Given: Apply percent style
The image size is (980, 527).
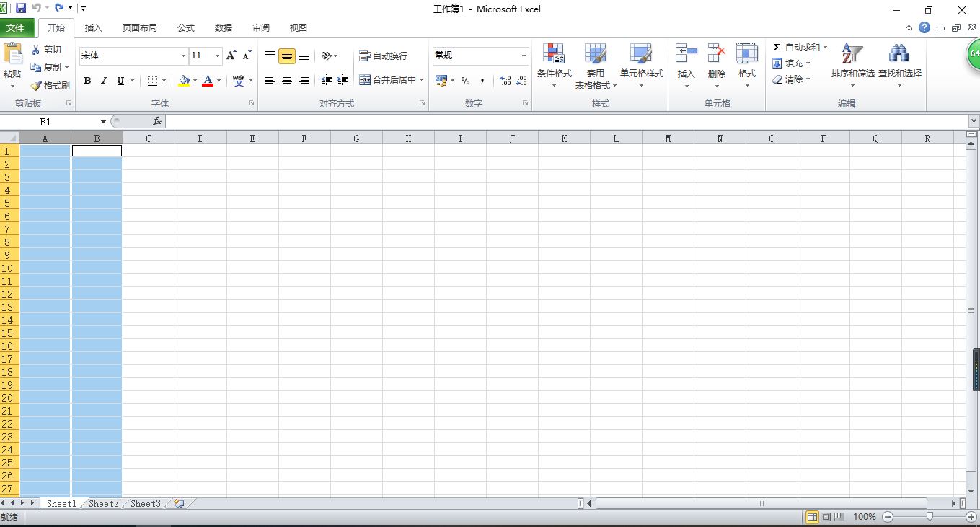Looking at the screenshot, I should point(466,81).
